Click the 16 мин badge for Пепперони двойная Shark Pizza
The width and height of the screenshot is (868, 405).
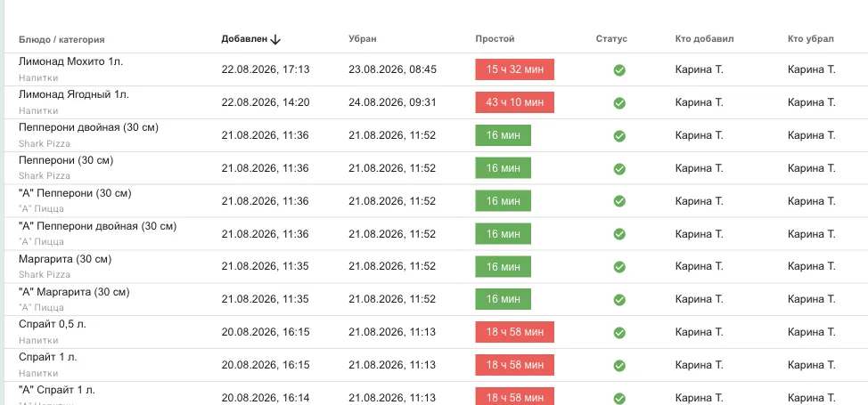coord(504,135)
